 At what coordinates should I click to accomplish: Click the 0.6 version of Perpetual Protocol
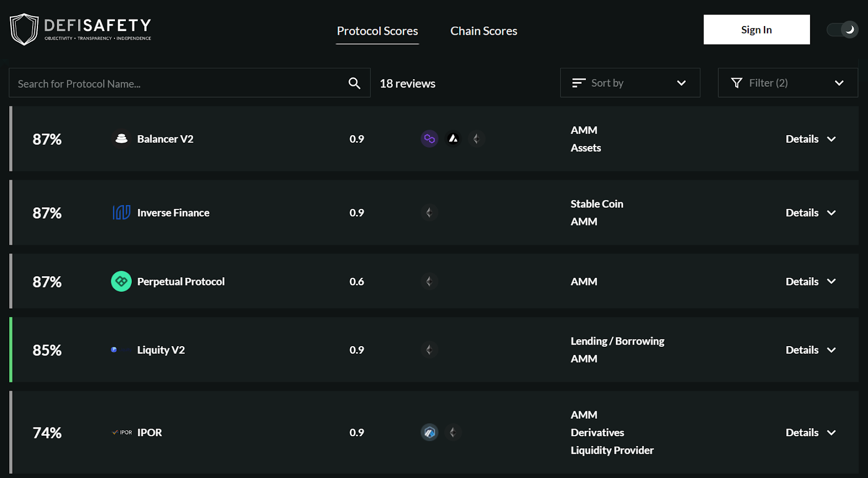(x=357, y=282)
